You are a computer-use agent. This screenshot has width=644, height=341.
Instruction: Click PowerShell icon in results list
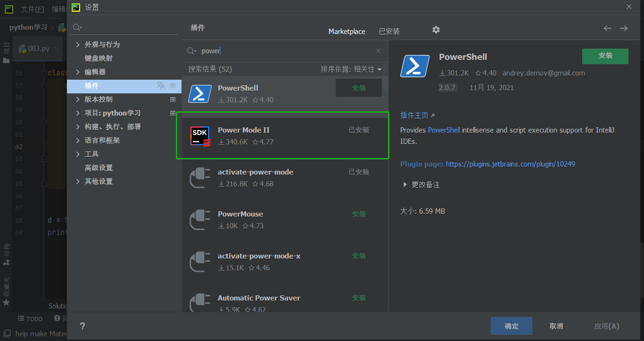click(200, 93)
